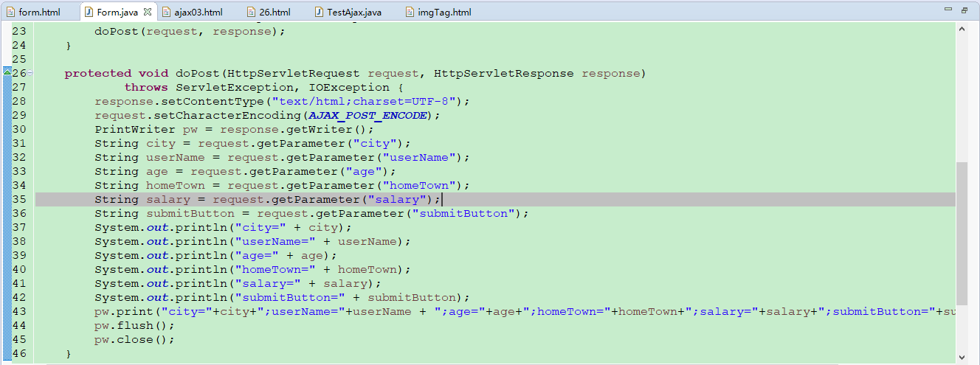Click the "salary=" string on line 41
This screenshot has width=980, height=365.
[x=268, y=283]
